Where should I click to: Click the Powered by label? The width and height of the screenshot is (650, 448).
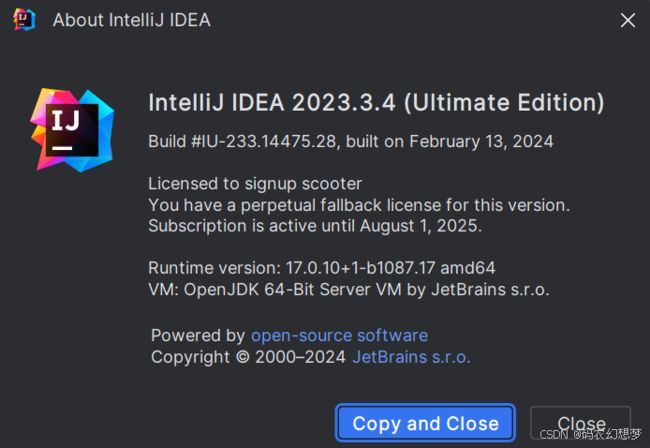tap(198, 335)
